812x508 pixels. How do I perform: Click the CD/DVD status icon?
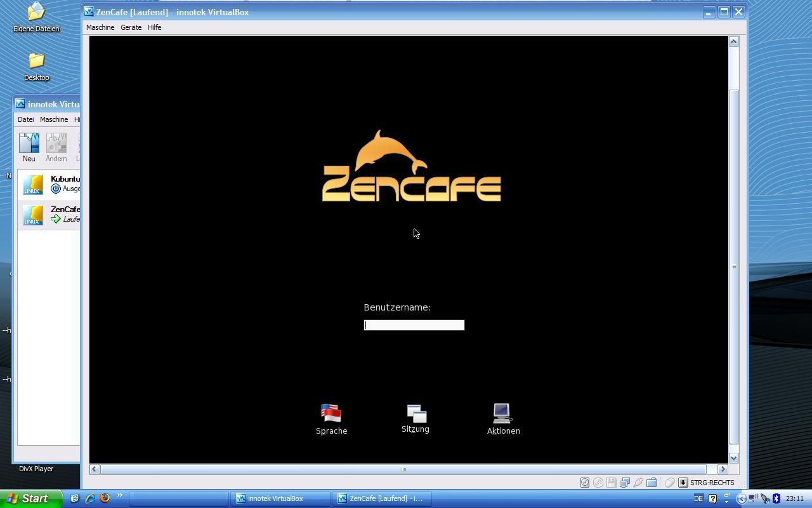coord(598,483)
